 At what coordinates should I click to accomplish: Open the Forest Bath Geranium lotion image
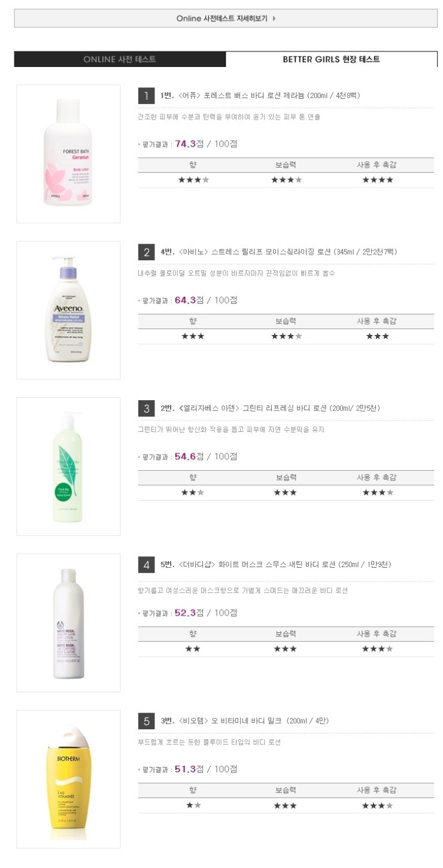pyautogui.click(x=68, y=154)
